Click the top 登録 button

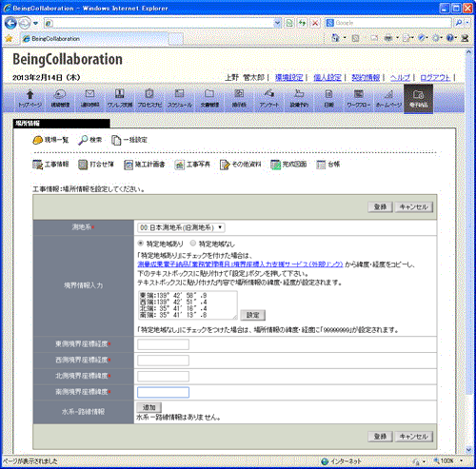coord(380,207)
